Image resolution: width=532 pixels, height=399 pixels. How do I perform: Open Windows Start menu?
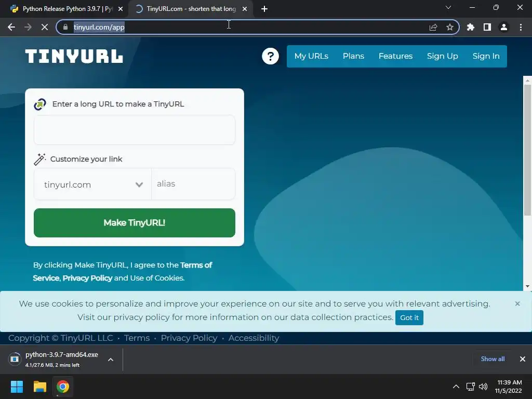17,387
